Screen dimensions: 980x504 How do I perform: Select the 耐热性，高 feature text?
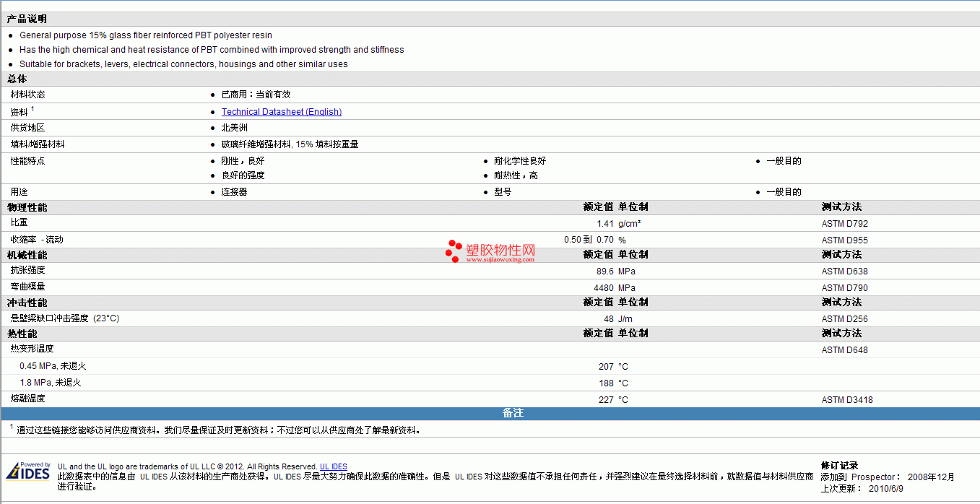(x=516, y=175)
